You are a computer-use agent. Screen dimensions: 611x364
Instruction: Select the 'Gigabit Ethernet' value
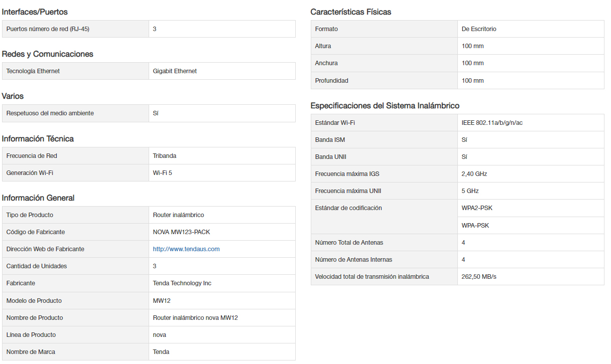pyautogui.click(x=175, y=71)
